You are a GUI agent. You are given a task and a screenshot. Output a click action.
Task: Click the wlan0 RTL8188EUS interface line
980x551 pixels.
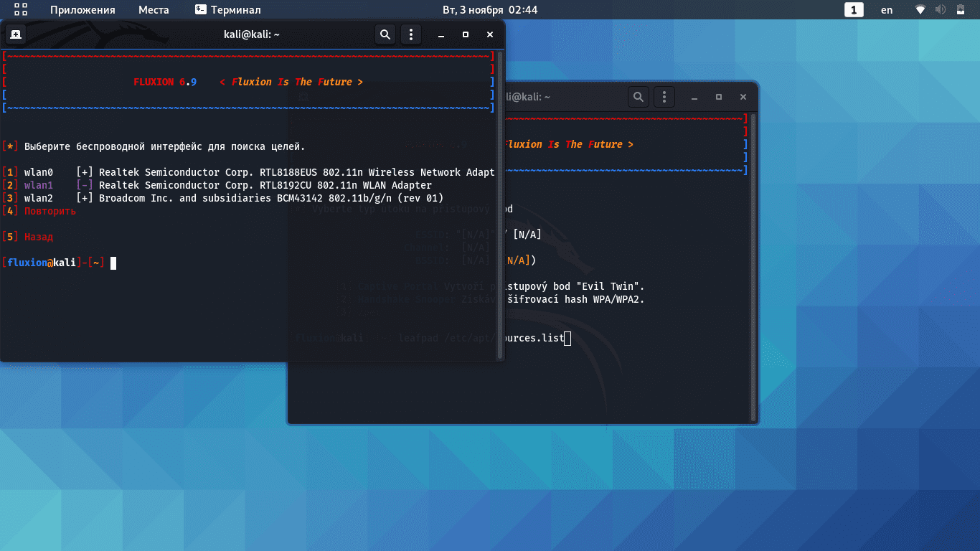(248, 172)
